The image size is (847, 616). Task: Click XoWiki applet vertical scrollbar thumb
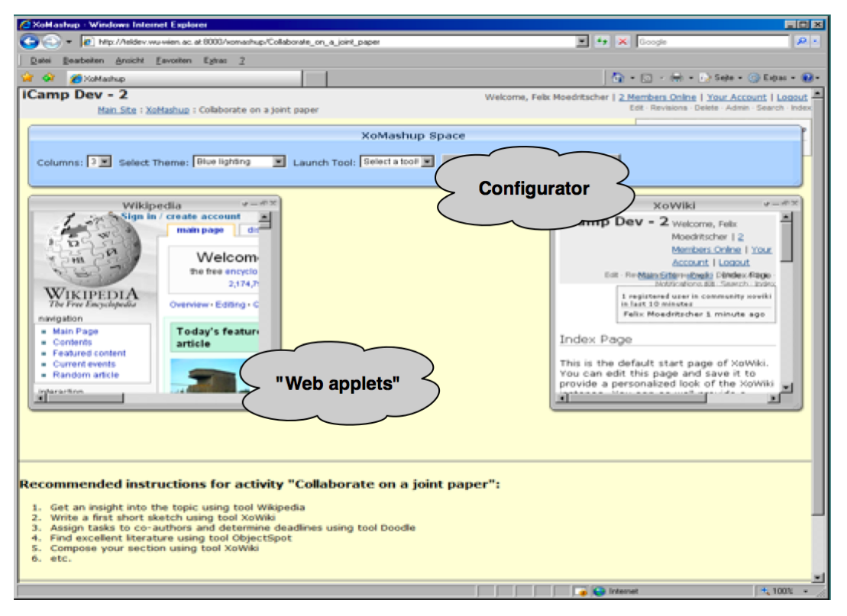(787, 242)
